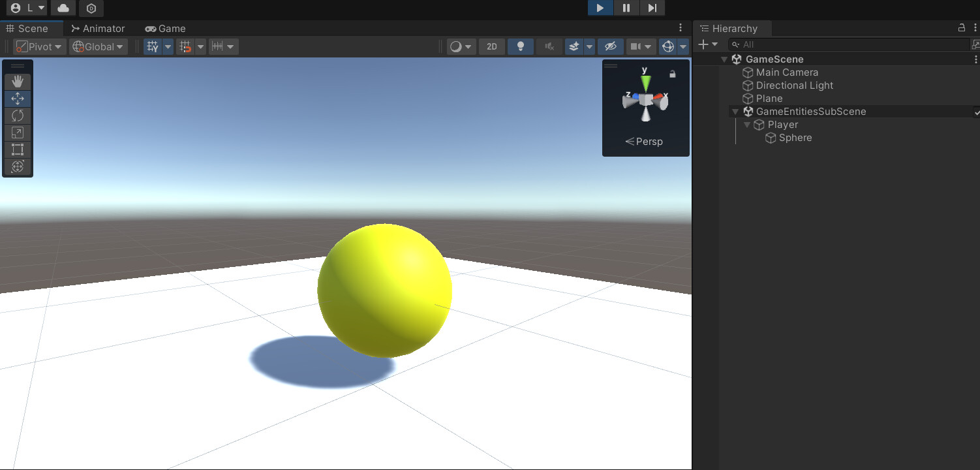980x470 pixels.
Task: Select the Rotate tool
Action: [17, 116]
